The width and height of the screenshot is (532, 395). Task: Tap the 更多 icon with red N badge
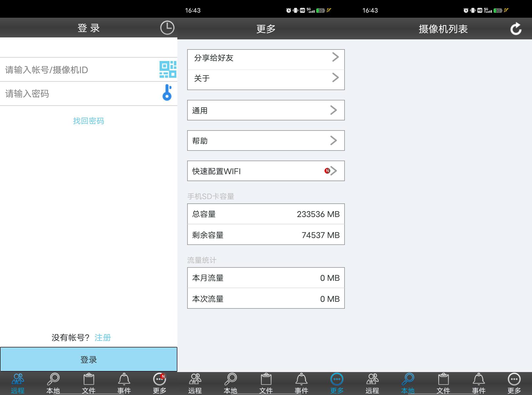[x=160, y=380]
